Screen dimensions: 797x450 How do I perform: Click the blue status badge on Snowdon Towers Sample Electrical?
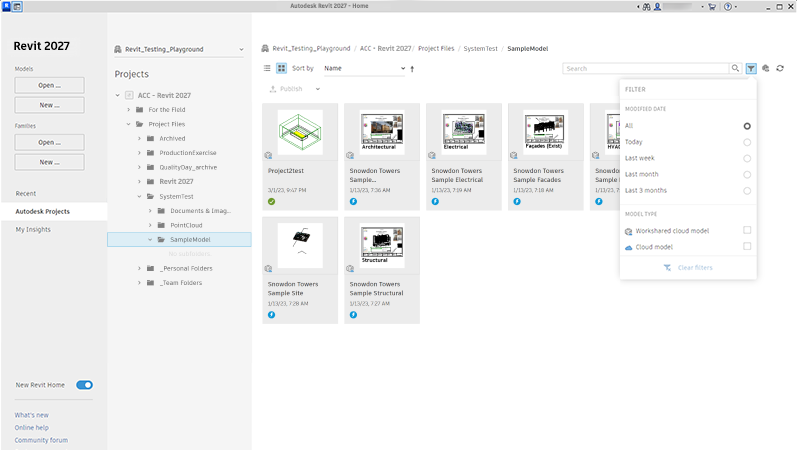click(x=435, y=202)
